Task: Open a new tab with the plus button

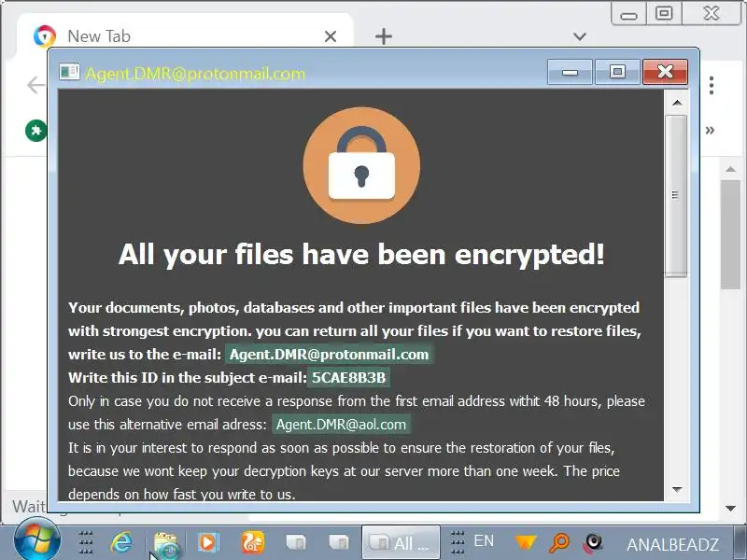Action: [x=384, y=36]
